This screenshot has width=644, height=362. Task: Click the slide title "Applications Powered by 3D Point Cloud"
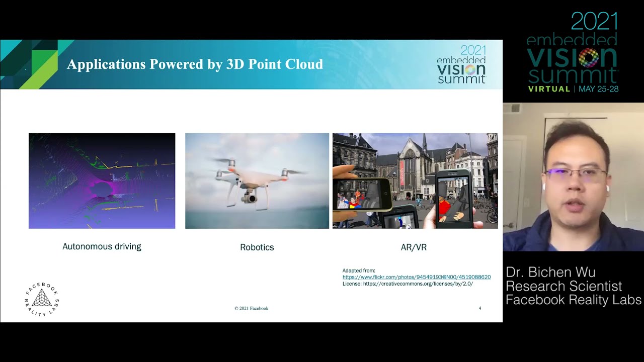(195, 64)
